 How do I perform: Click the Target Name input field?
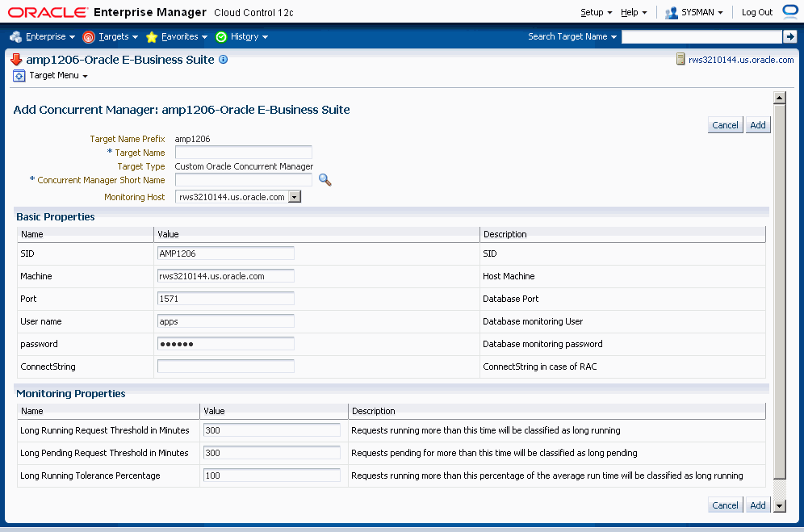tap(244, 153)
